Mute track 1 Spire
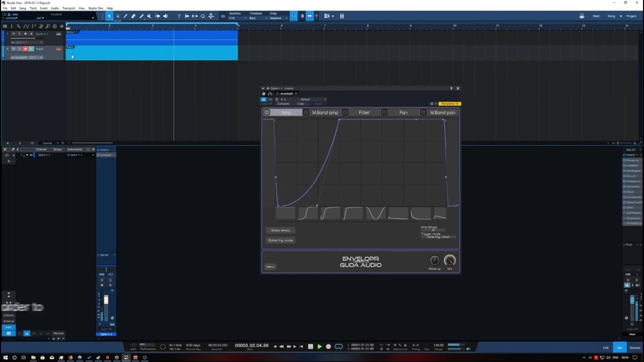 click(14, 34)
